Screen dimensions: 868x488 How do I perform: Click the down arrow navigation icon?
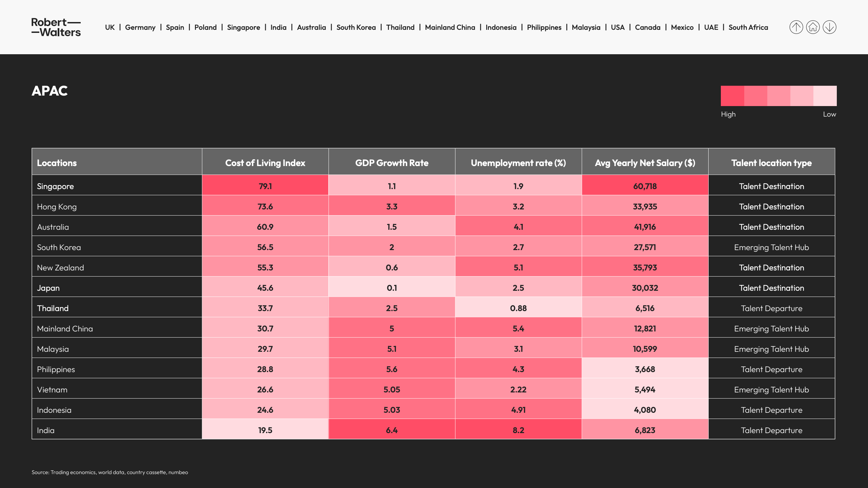[829, 27]
